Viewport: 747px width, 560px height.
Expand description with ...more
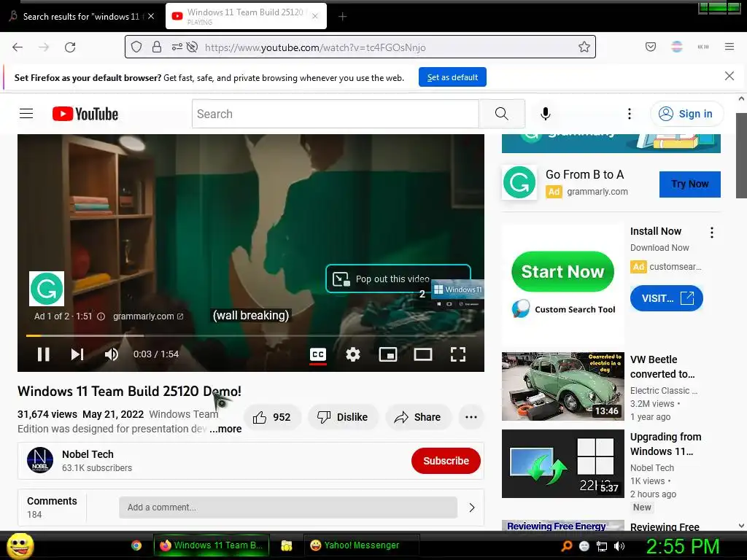pyautogui.click(x=226, y=429)
